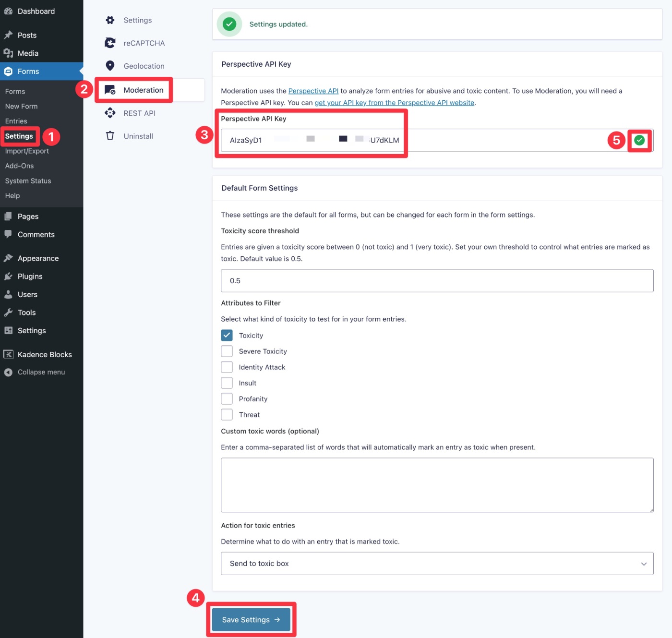
Task: Click Collapse menu text
Action: [x=41, y=372]
